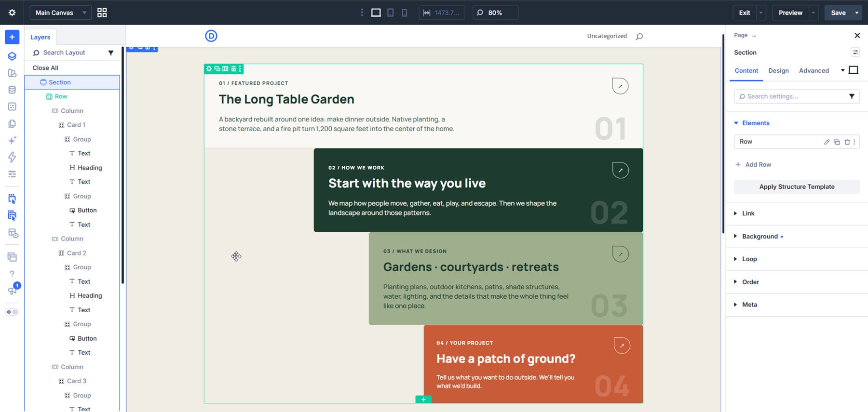
Task: Switch to phone view icon
Action: [405, 13]
